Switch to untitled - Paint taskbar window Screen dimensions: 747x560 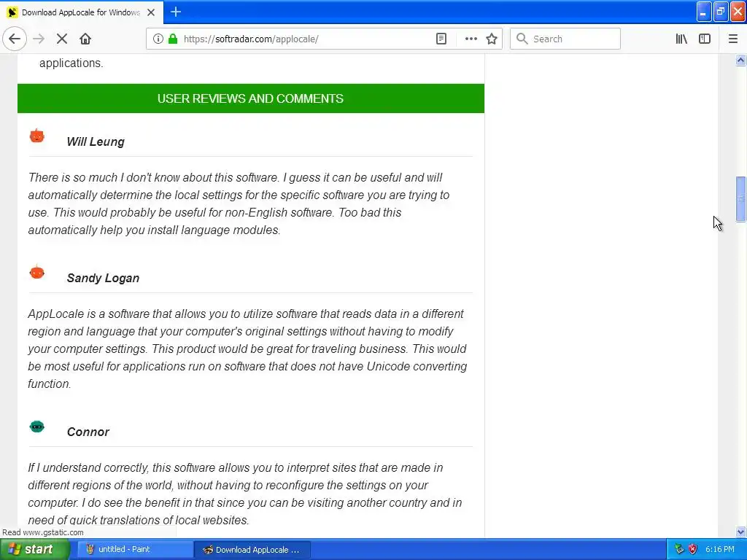135,550
